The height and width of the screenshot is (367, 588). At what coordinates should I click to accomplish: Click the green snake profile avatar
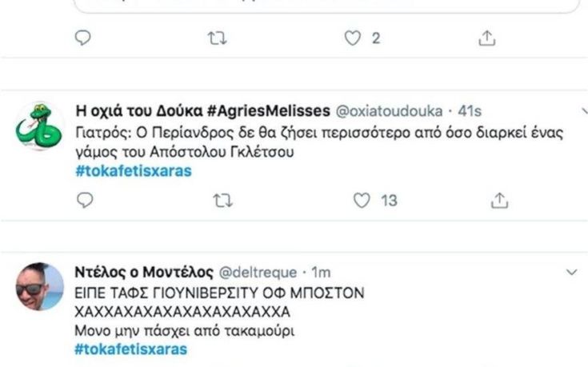(38, 125)
